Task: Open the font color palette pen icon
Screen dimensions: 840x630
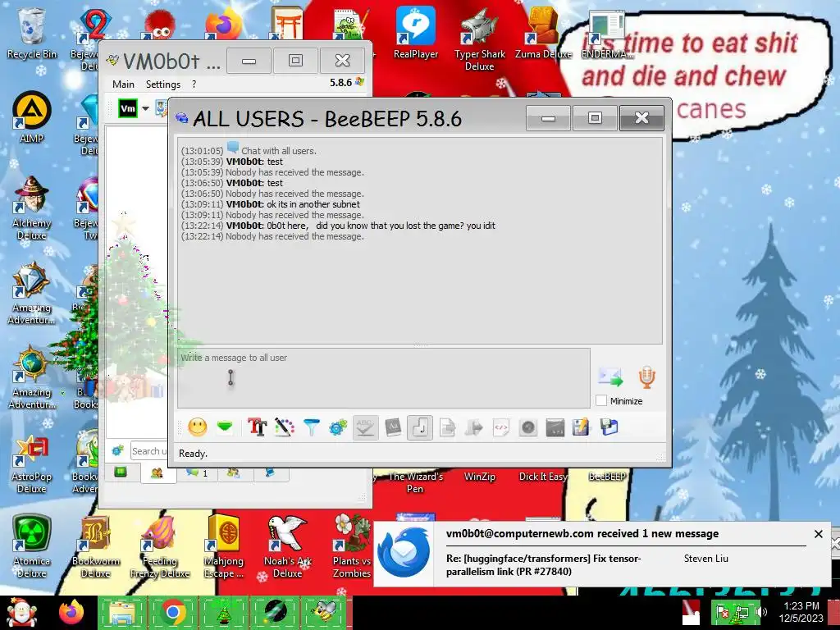Action: tap(285, 427)
